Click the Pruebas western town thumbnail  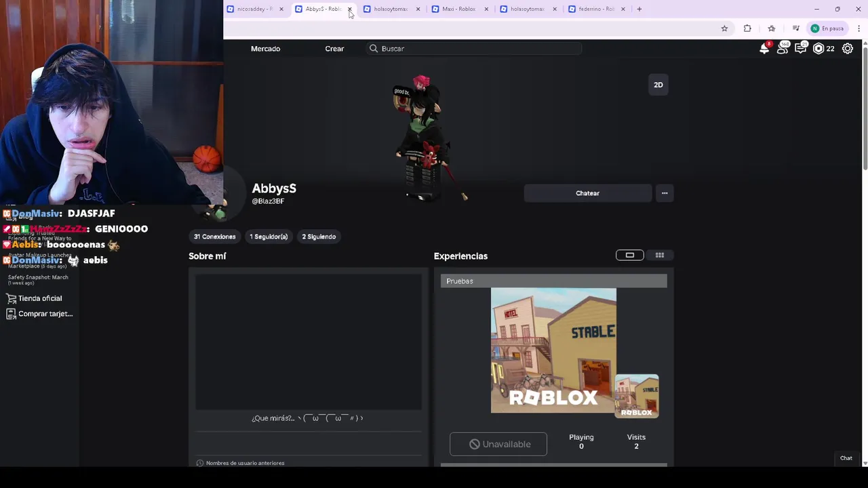[553, 350]
